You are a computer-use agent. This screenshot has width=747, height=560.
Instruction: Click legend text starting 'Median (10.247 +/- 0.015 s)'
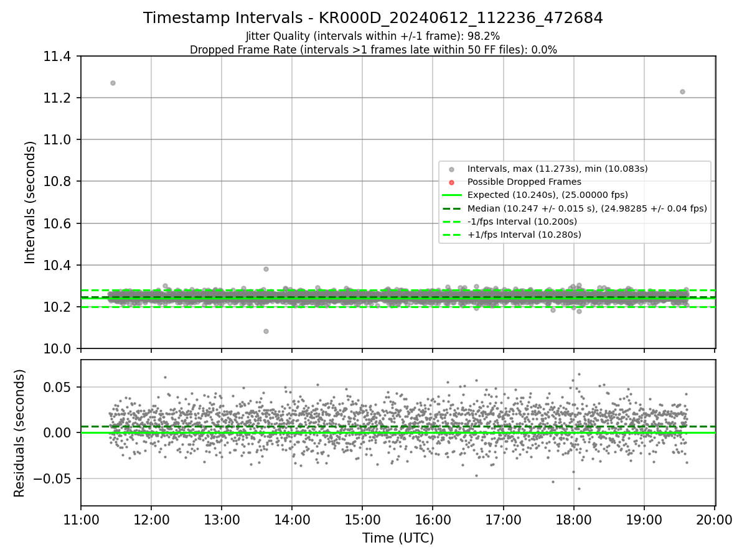[587, 208]
